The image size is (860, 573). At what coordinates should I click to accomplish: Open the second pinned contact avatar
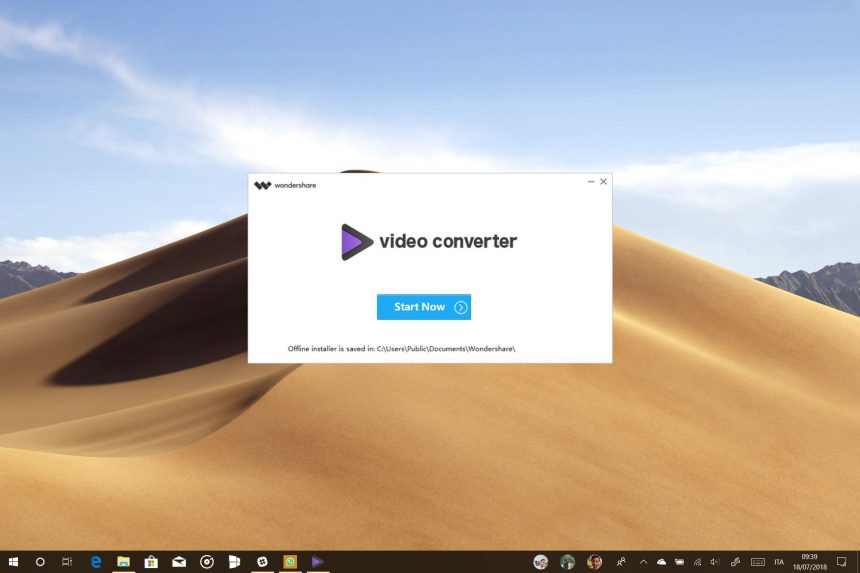pos(568,561)
